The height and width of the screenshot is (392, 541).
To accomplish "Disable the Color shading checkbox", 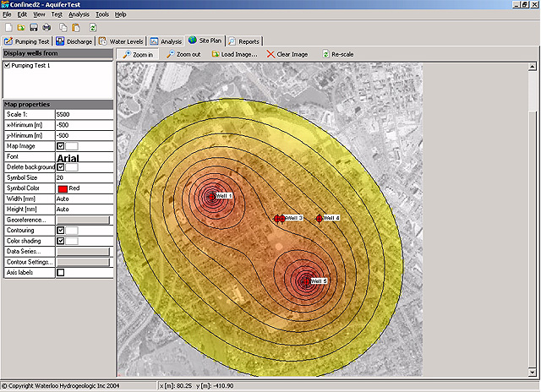I will tap(60, 241).
